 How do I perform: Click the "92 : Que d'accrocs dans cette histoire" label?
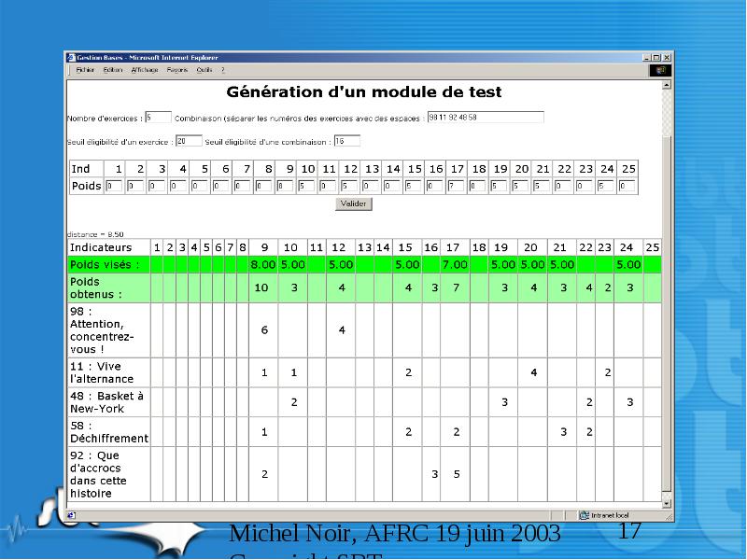pyautogui.click(x=98, y=474)
